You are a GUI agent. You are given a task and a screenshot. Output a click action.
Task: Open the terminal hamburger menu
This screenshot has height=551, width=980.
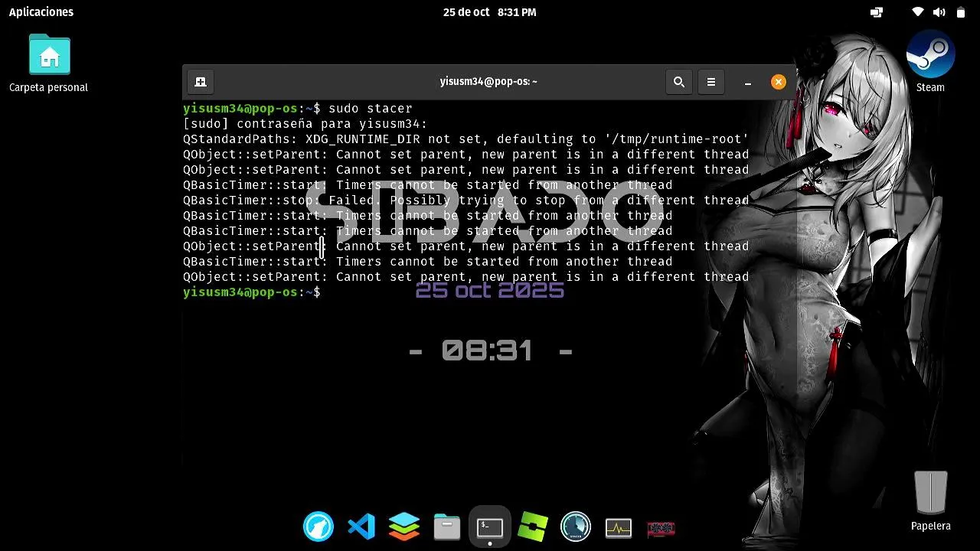click(711, 82)
